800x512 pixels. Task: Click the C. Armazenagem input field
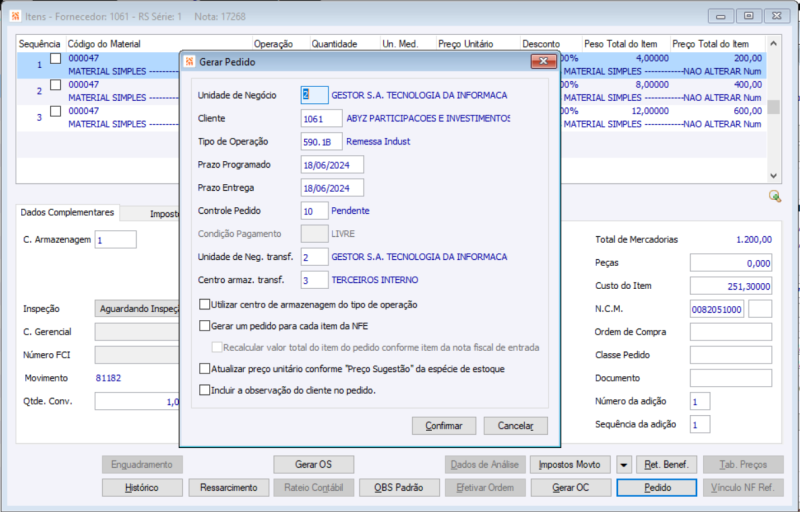click(116, 240)
